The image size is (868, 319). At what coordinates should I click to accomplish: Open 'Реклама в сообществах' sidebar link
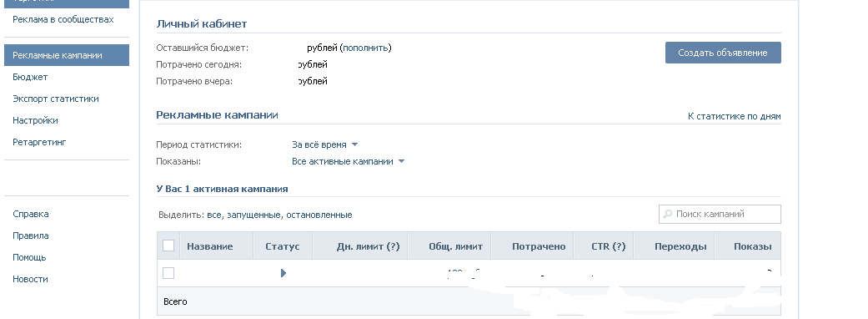[63, 19]
